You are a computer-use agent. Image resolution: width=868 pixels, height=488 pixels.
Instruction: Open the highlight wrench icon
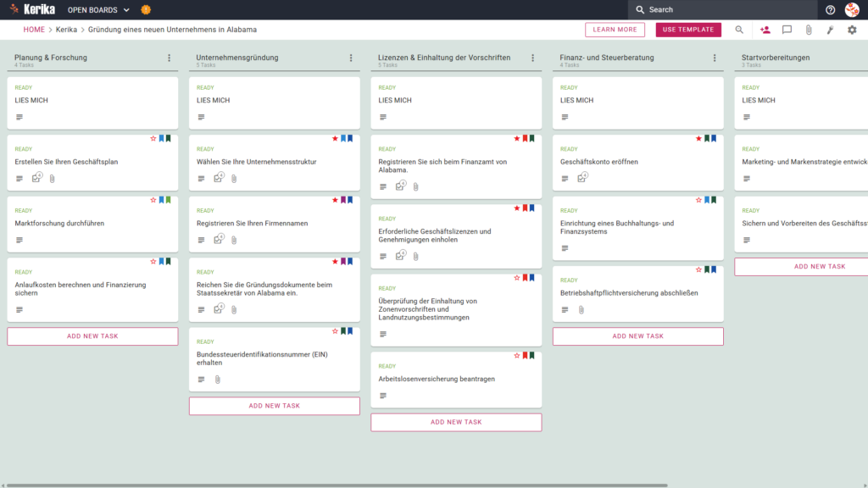831,30
